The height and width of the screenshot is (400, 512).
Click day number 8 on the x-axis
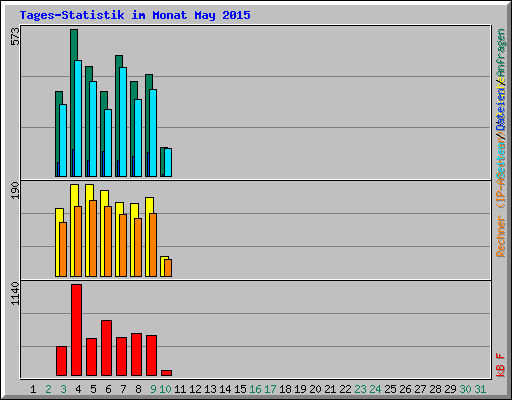(x=138, y=389)
